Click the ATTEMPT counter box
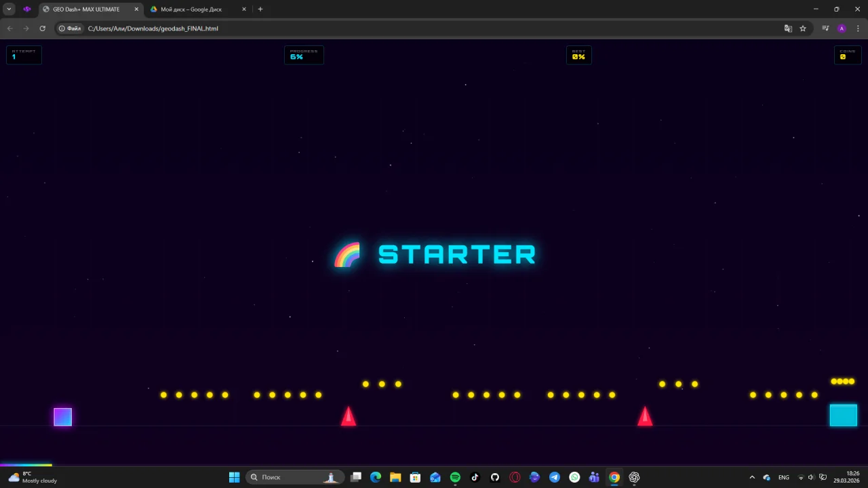868x488 pixels. (x=24, y=55)
